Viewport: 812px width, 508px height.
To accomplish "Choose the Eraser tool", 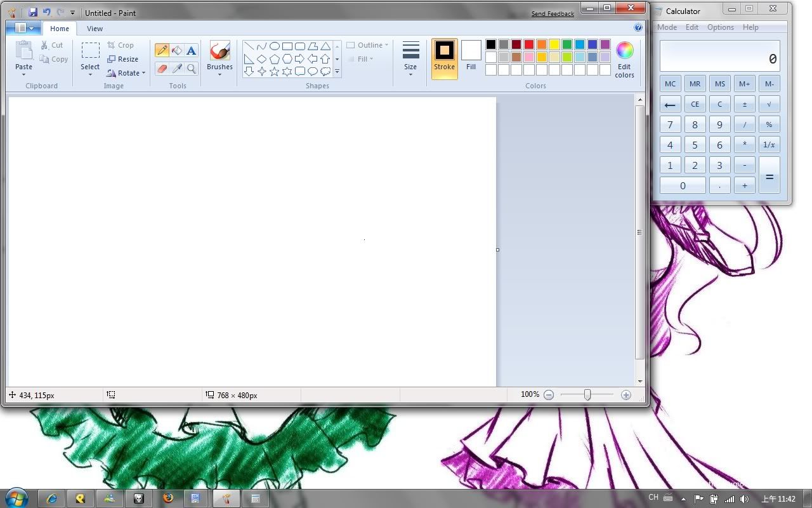I will pos(162,69).
